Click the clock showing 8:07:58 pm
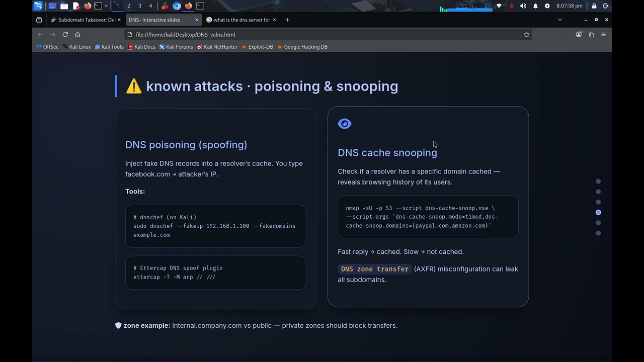The image size is (644, 362). (x=570, y=6)
